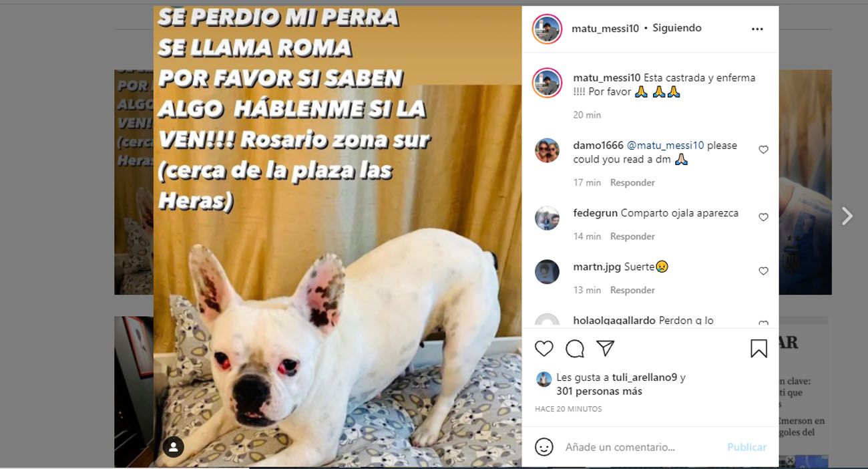The image size is (868, 469).
Task: Like the post with the heart icon
Action: 544,348
